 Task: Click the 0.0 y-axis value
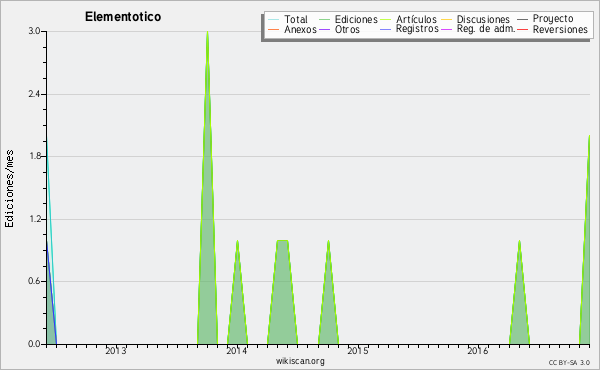pyautogui.click(x=34, y=344)
